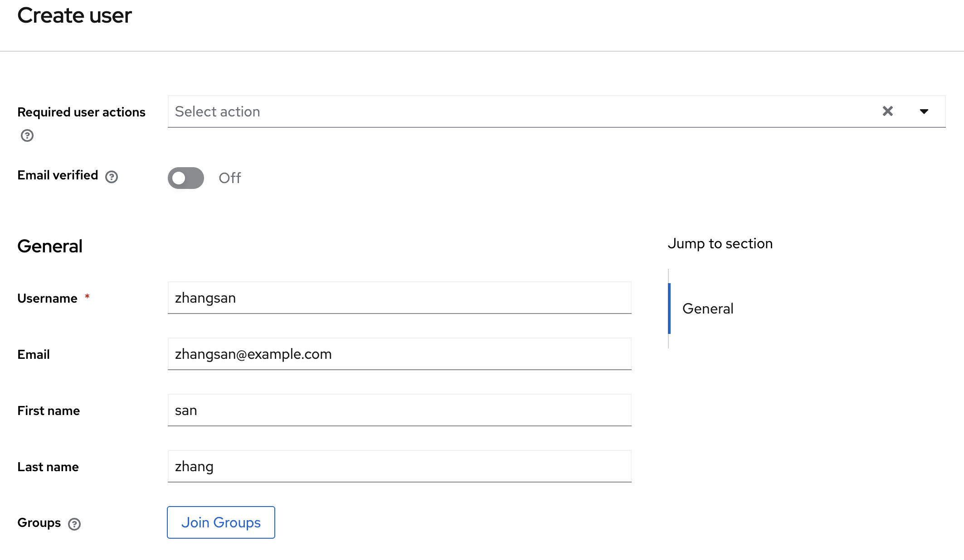Screen dimensions: 964x560
Task: Click the General section heading
Action: click(50, 246)
